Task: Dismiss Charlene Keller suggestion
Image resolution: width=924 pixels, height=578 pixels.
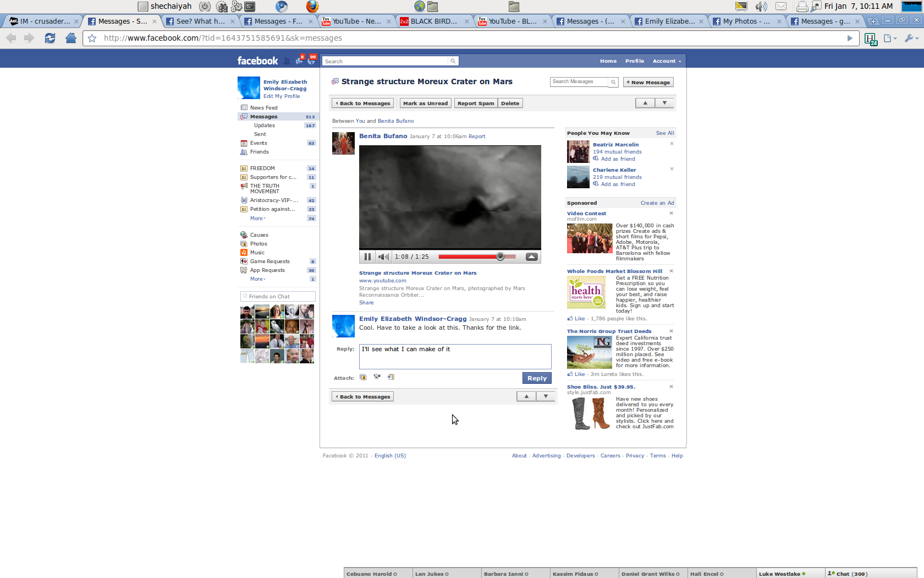Action: tap(672, 169)
